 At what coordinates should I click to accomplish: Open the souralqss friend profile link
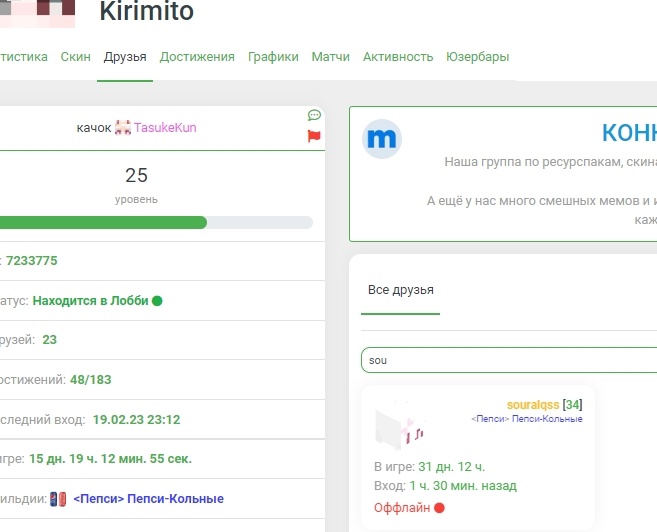click(x=533, y=404)
